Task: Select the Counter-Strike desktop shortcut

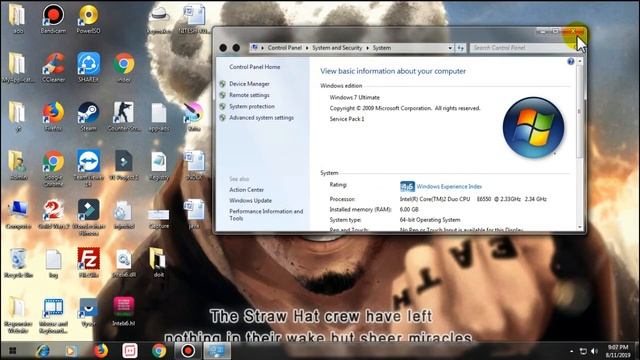Action: [x=124, y=116]
